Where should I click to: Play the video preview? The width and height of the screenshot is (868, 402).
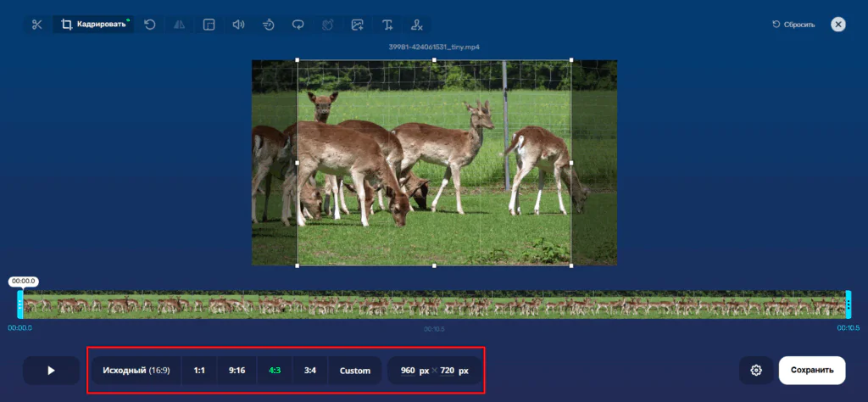coord(51,371)
